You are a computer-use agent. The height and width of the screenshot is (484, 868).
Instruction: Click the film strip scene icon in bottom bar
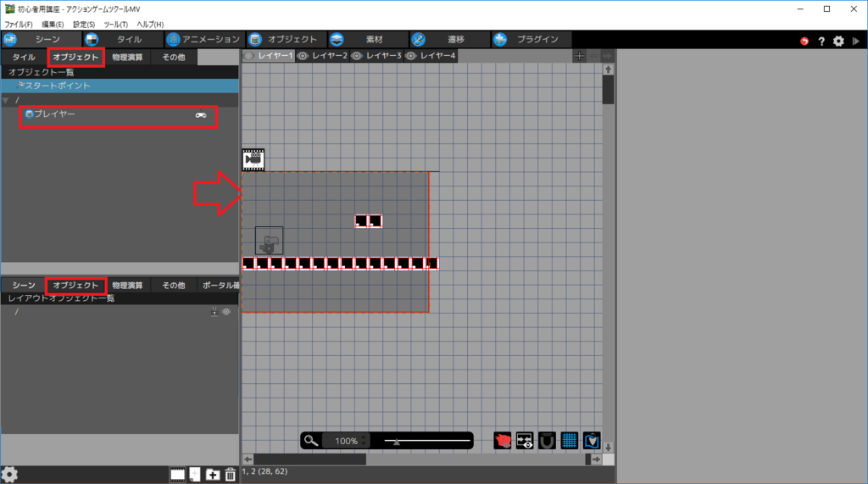coord(177,475)
